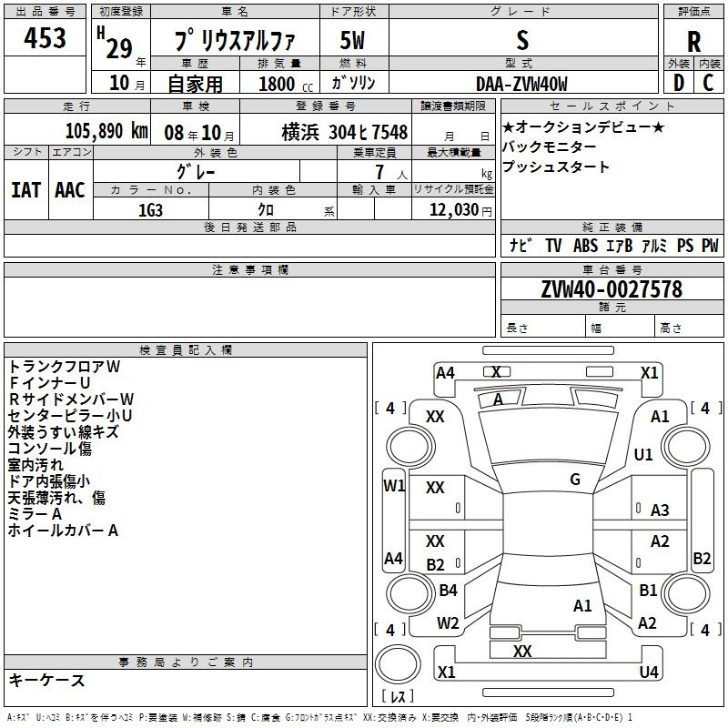Select the grade value S

click(522, 40)
